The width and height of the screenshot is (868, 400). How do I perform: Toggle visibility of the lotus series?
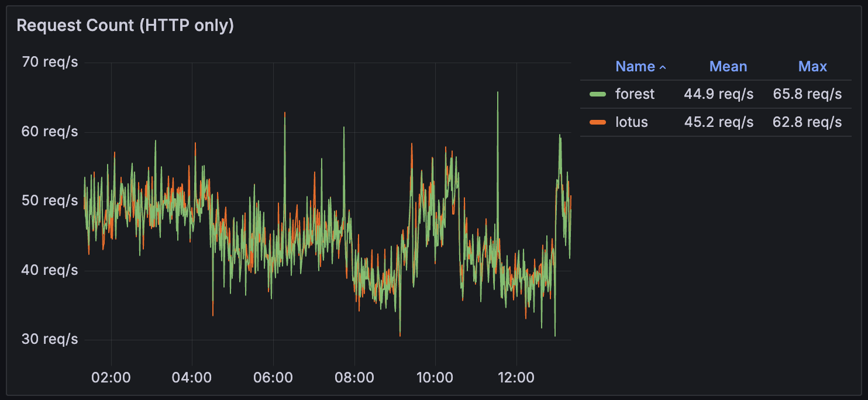[x=631, y=122]
